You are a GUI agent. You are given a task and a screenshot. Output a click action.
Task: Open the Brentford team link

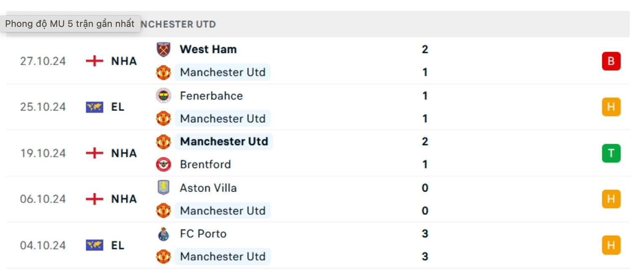pos(205,164)
